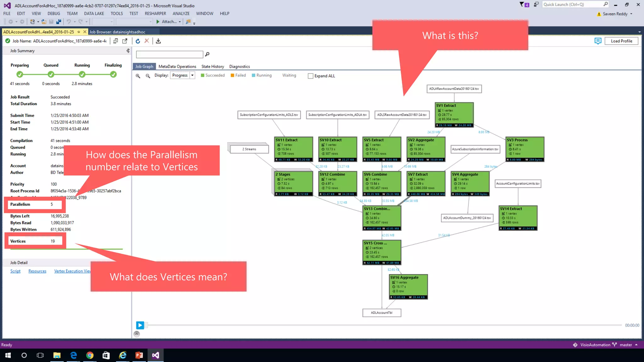644x362 pixels.
Task: Open the Saveen Reddy account dropdown
Action: tap(631, 14)
